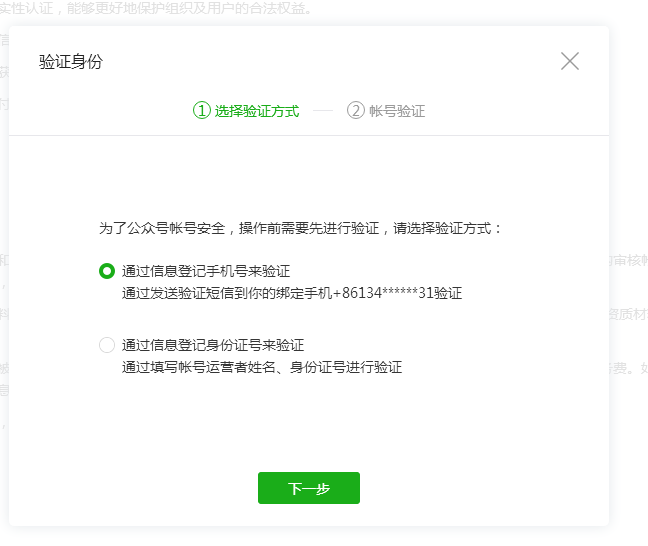This screenshot has height=546, width=648.
Task: Select the phone number verification radio button
Action: (x=107, y=271)
